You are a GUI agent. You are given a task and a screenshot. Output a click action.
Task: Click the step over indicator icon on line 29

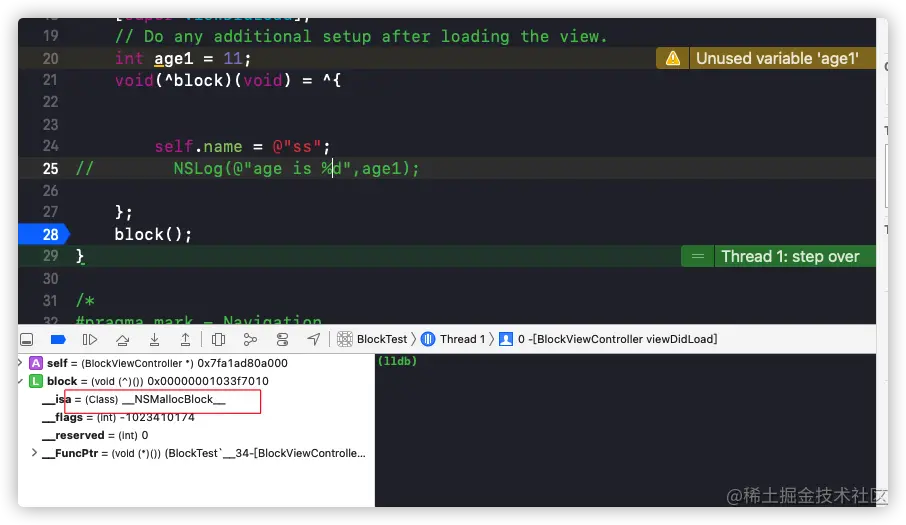(x=698, y=256)
